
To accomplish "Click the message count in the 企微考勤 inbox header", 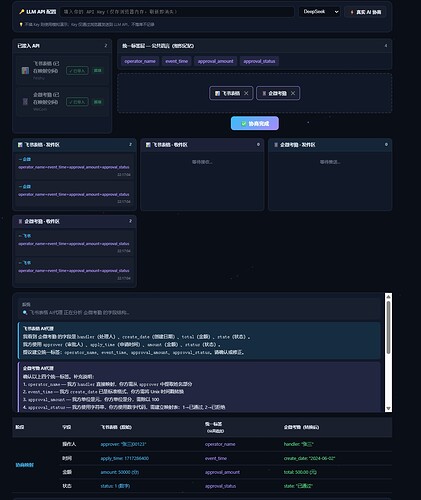I will 130,221.
